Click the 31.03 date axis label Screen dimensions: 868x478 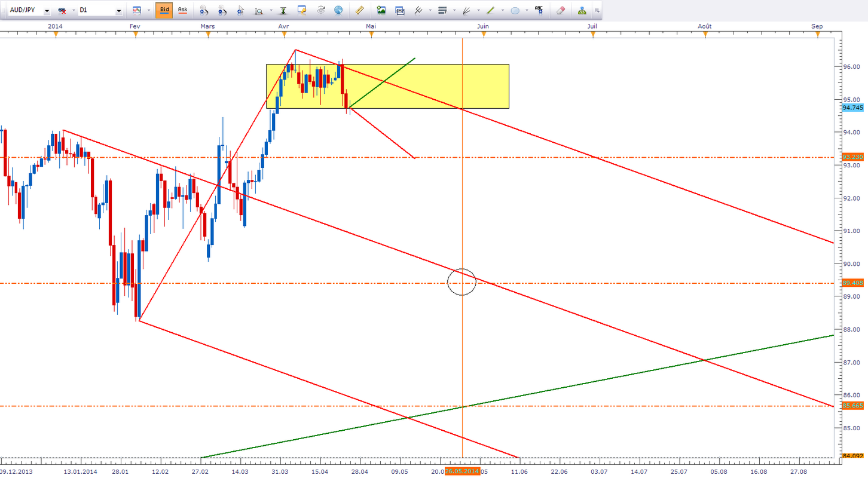pyautogui.click(x=280, y=471)
